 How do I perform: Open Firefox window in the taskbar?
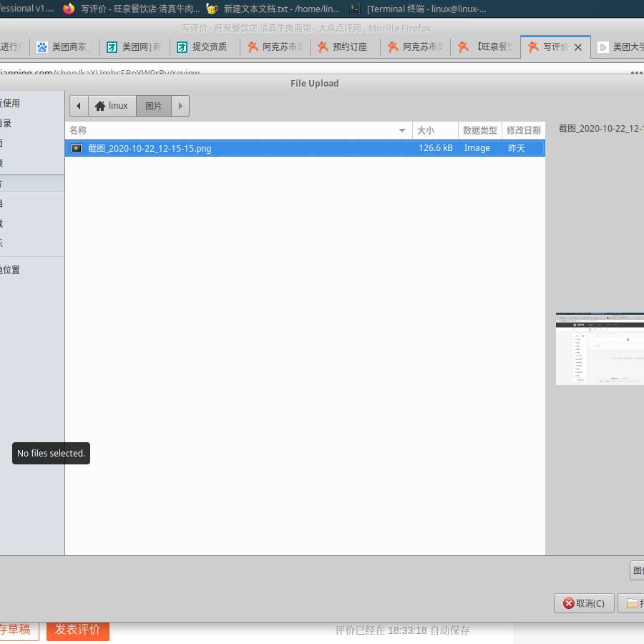(x=132, y=9)
